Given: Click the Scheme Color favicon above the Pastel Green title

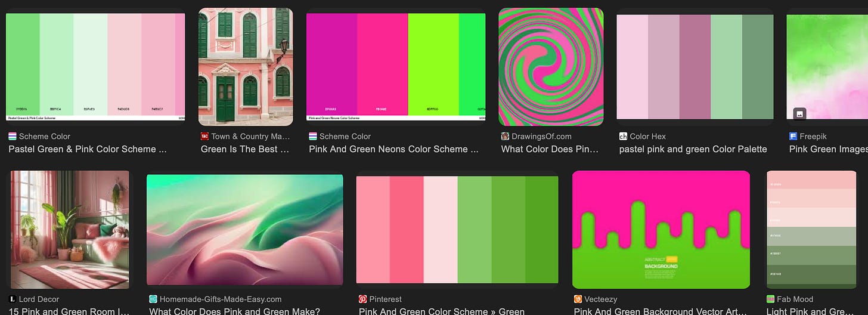Looking at the screenshot, I should (x=13, y=136).
